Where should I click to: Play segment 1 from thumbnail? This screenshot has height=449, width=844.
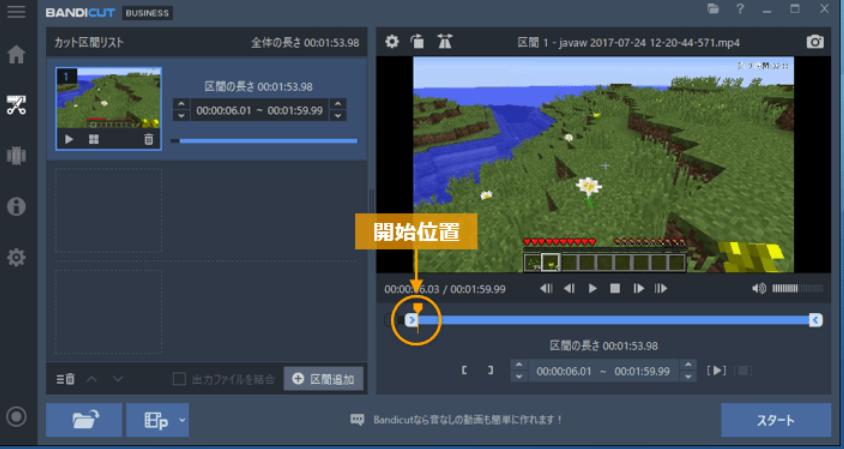(69, 139)
